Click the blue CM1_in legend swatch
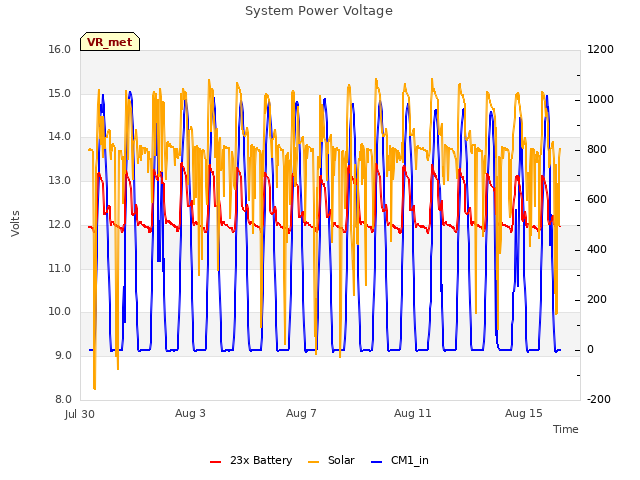 point(377,462)
